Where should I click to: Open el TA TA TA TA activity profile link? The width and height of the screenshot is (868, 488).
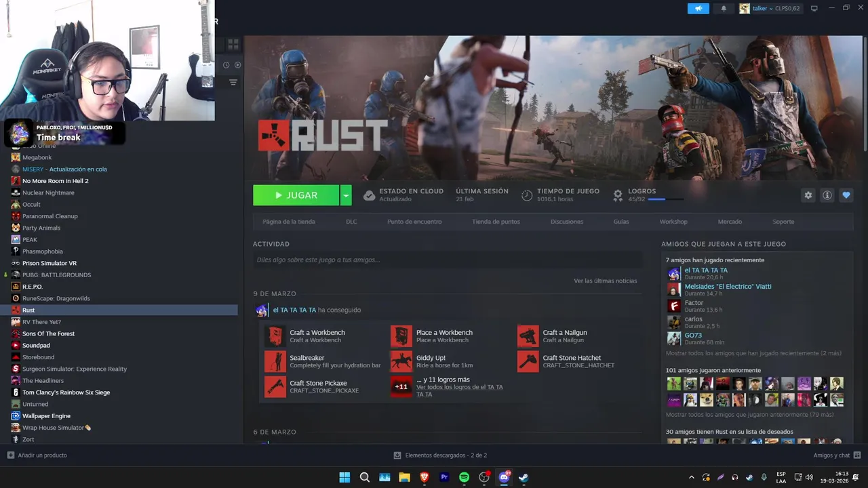pyautogui.click(x=294, y=310)
